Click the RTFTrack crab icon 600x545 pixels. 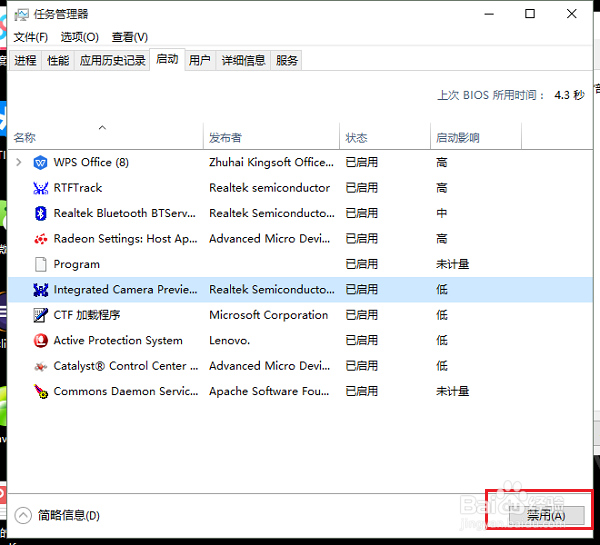(x=40, y=188)
